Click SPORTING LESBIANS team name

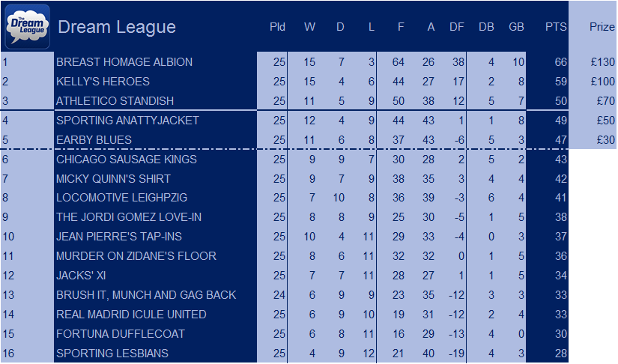pyautogui.click(x=112, y=354)
